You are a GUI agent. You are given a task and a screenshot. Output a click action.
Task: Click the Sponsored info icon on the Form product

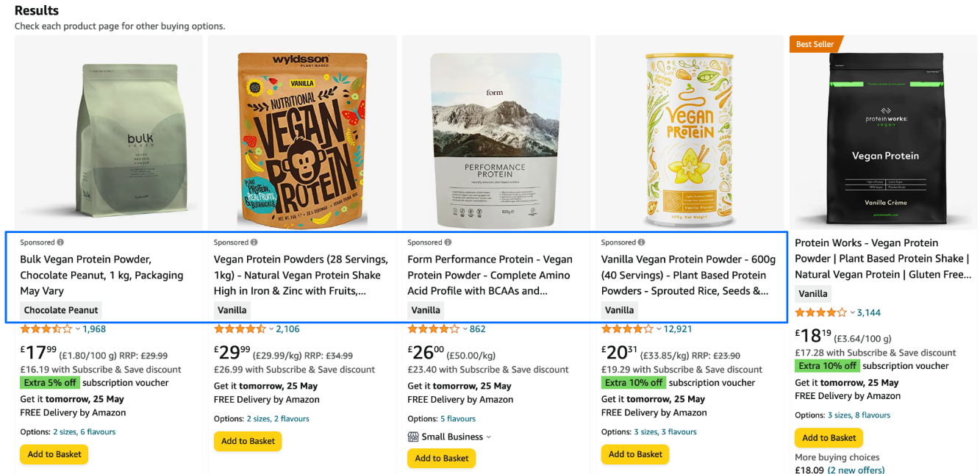click(x=447, y=242)
